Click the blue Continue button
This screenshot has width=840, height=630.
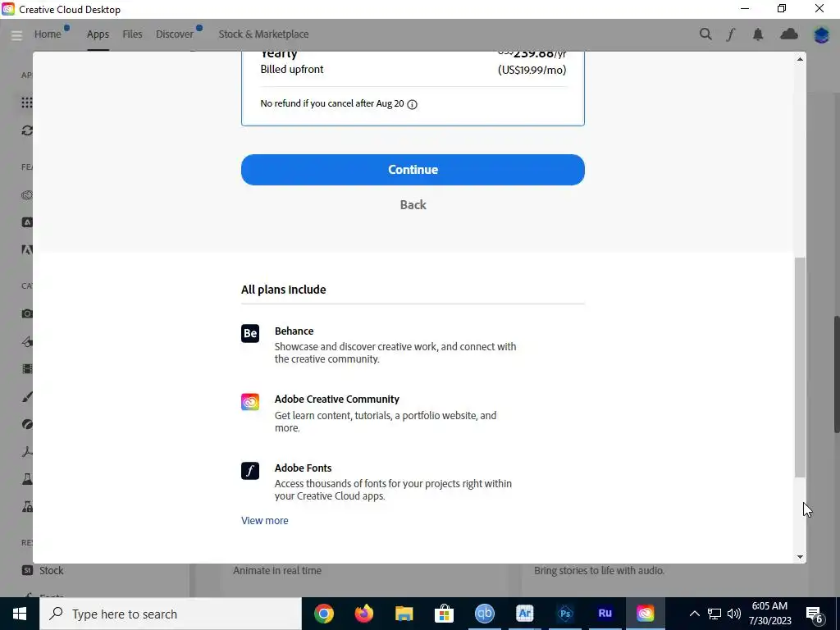click(413, 170)
